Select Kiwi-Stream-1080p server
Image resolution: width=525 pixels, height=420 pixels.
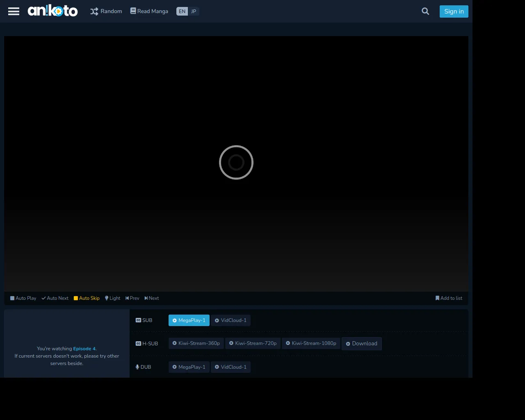tap(311, 343)
